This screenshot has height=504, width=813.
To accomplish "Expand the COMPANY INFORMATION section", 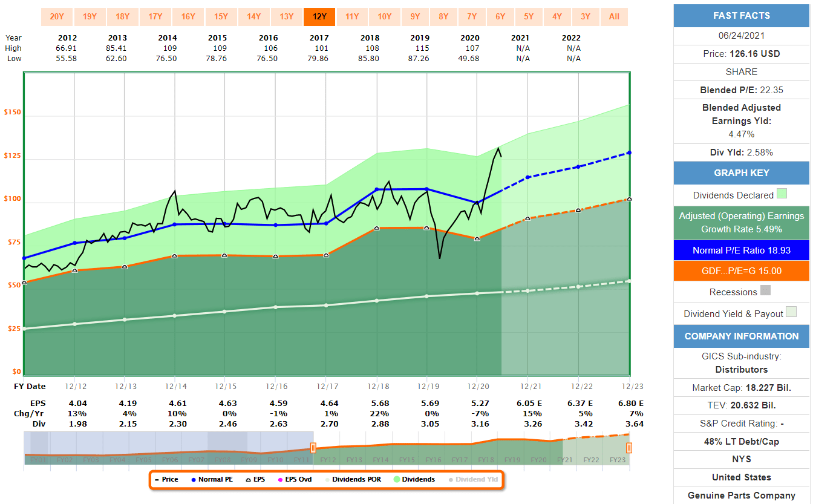I will coord(740,336).
